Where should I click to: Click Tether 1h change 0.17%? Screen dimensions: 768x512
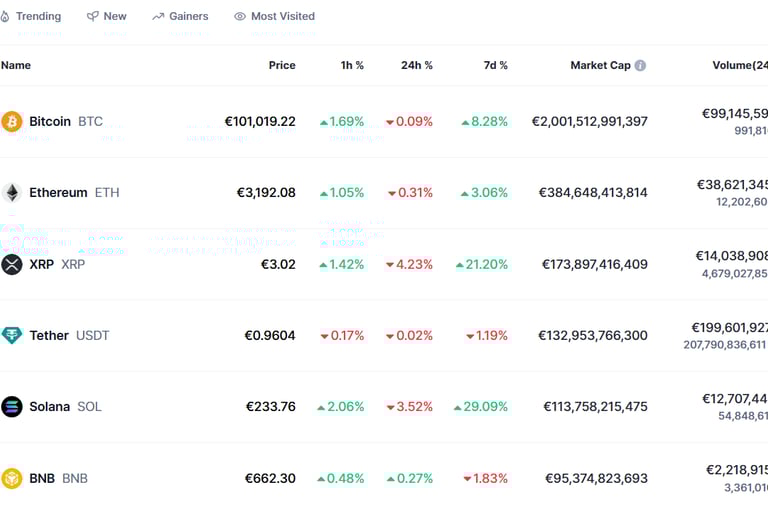click(x=342, y=336)
